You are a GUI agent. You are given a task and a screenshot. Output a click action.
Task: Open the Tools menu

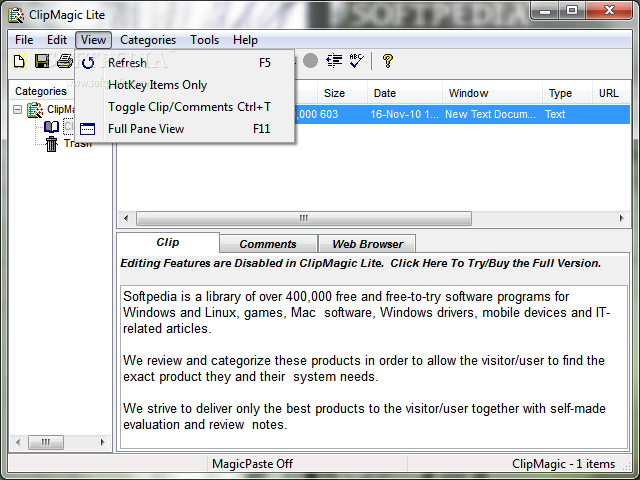pyautogui.click(x=204, y=40)
